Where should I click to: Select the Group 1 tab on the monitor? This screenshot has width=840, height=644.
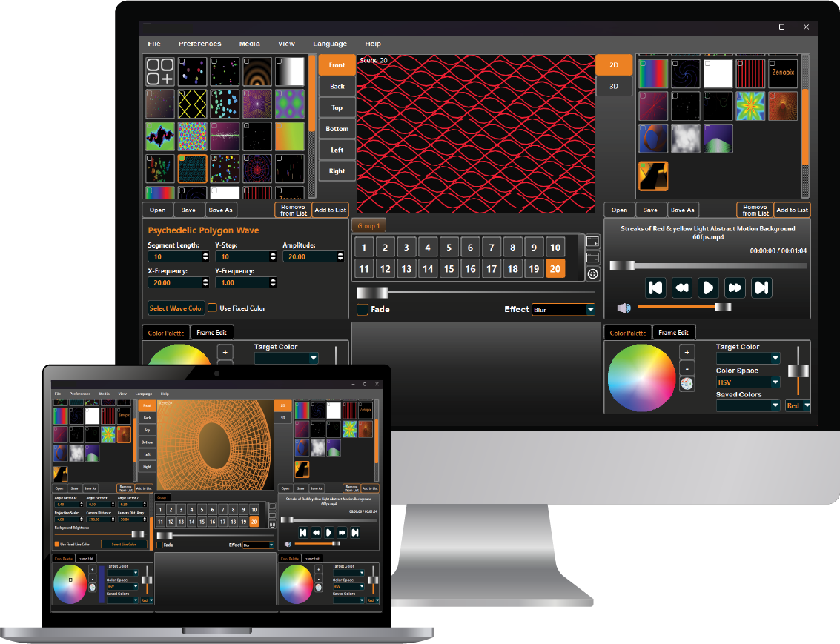point(368,226)
